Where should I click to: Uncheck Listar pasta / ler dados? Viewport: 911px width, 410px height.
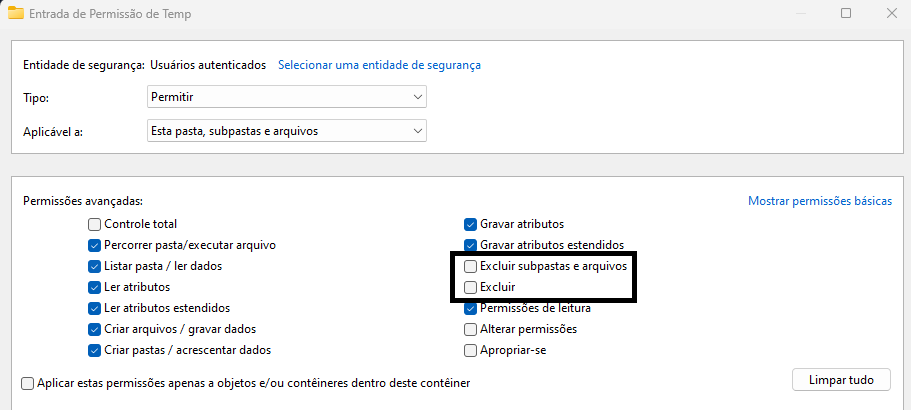coord(94,266)
